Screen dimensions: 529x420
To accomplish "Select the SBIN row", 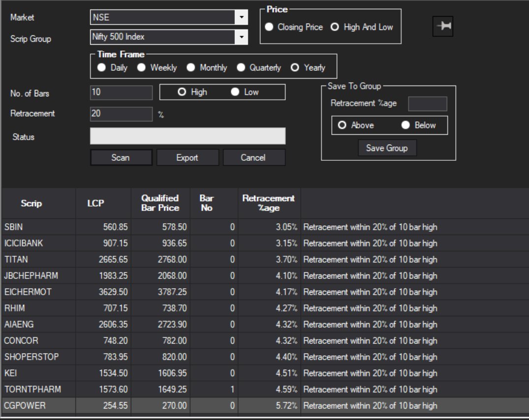I will click(265, 227).
